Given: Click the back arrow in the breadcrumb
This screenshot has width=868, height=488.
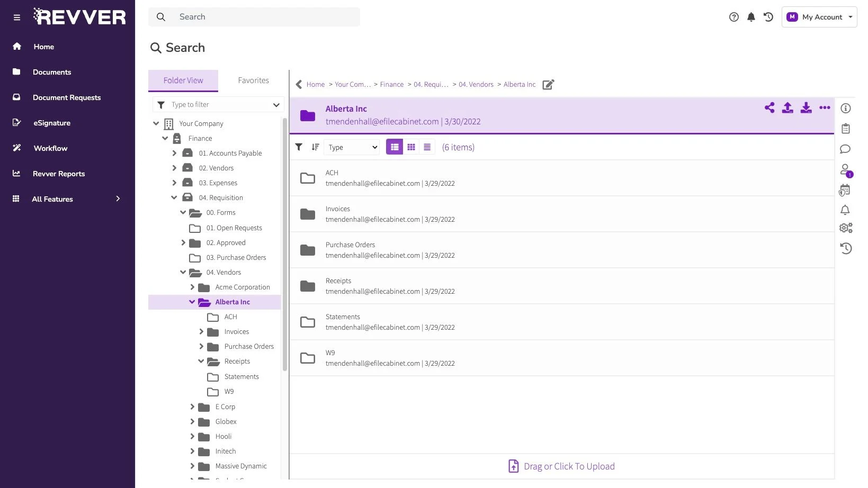Looking at the screenshot, I should pyautogui.click(x=299, y=85).
